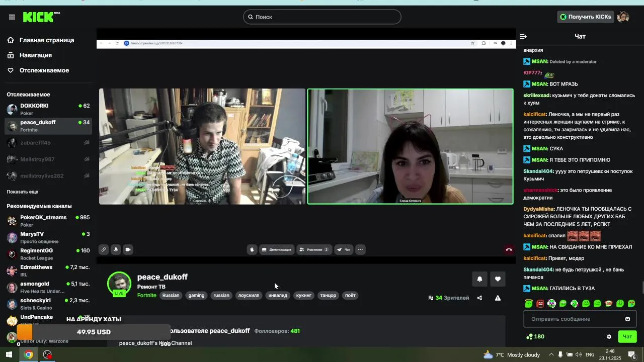644x362 pixels.
Task: Open the Edmatthews recommended channel
Action: pos(48,270)
